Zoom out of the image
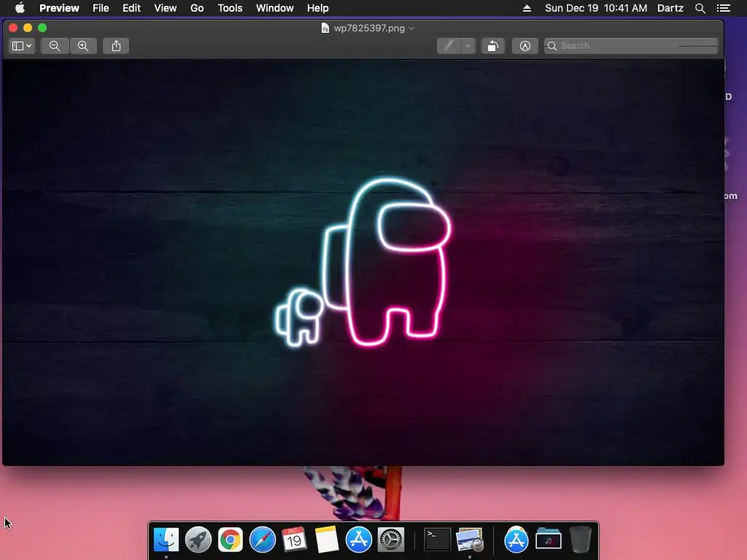 point(54,46)
